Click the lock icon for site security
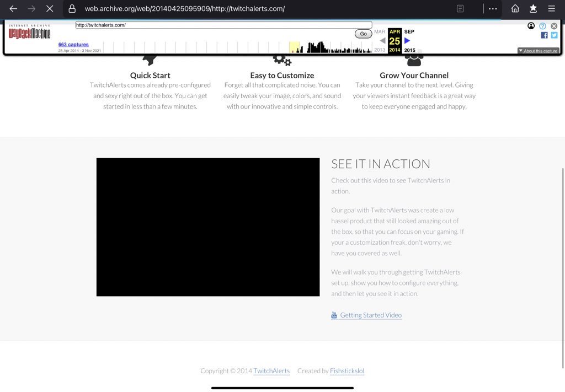565x392 pixels. coord(72,9)
